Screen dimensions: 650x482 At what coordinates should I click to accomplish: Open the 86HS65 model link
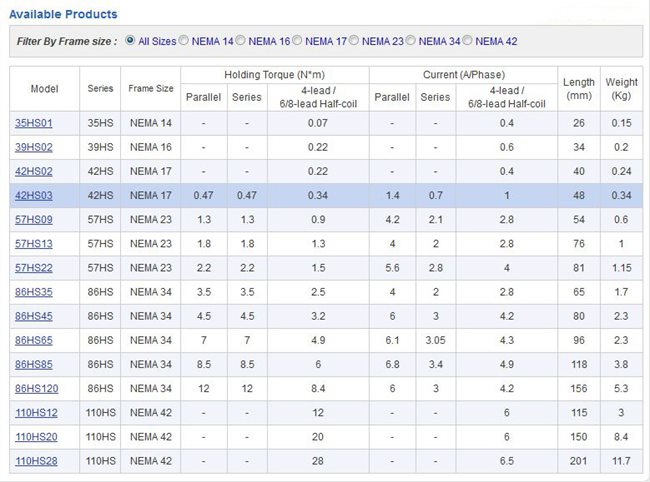point(34,340)
